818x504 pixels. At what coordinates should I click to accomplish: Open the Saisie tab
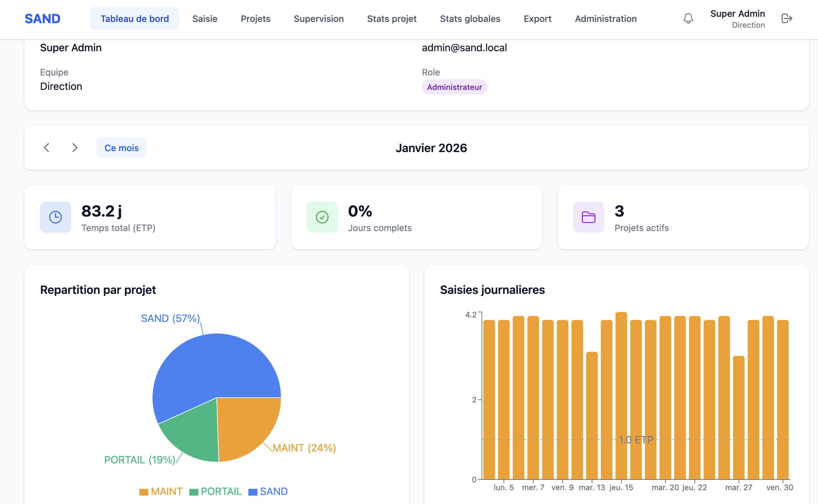click(204, 19)
